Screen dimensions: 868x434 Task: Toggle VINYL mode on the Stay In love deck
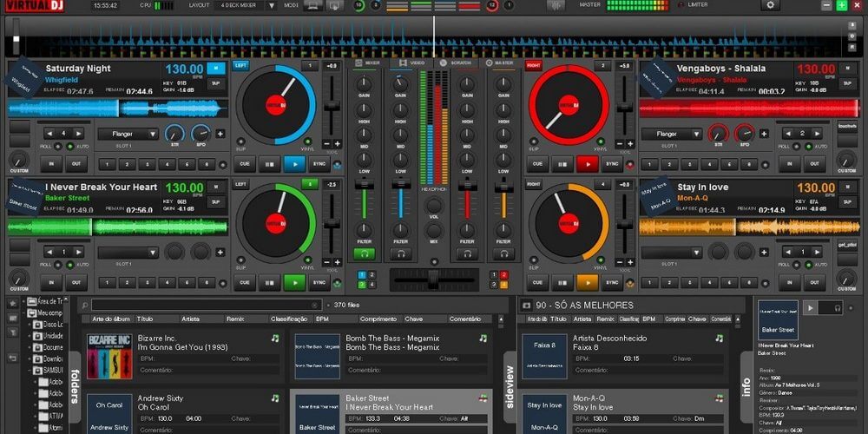point(601,260)
